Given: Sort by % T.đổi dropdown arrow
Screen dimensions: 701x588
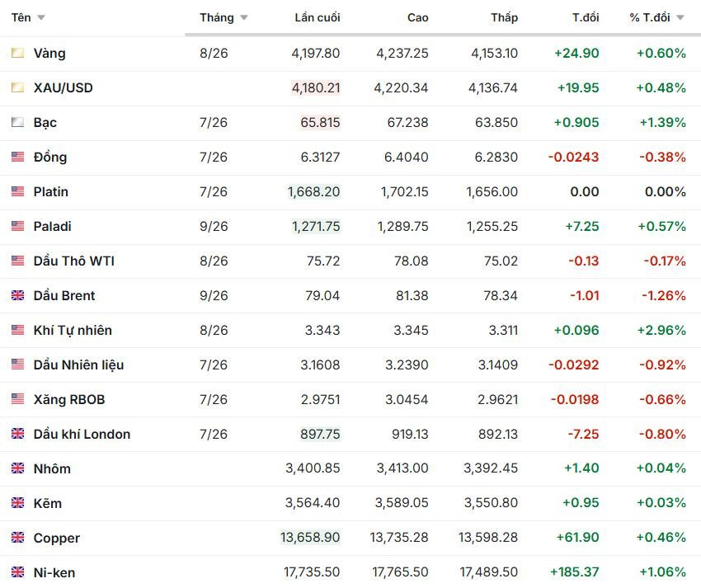Looking at the screenshot, I should click(680, 18).
